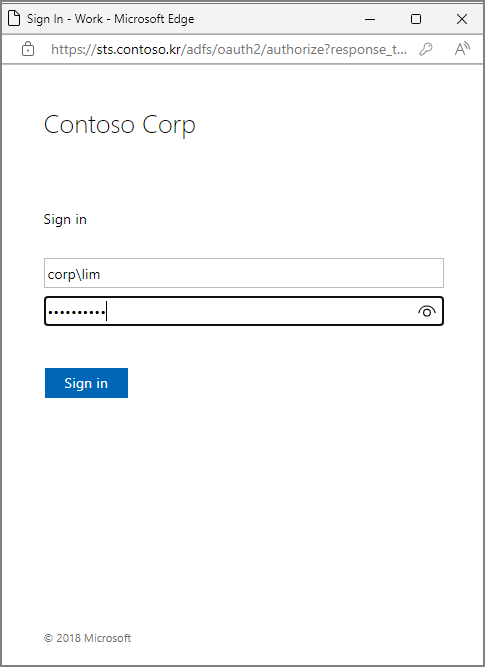Open saved passwords via the key icon

[426, 49]
